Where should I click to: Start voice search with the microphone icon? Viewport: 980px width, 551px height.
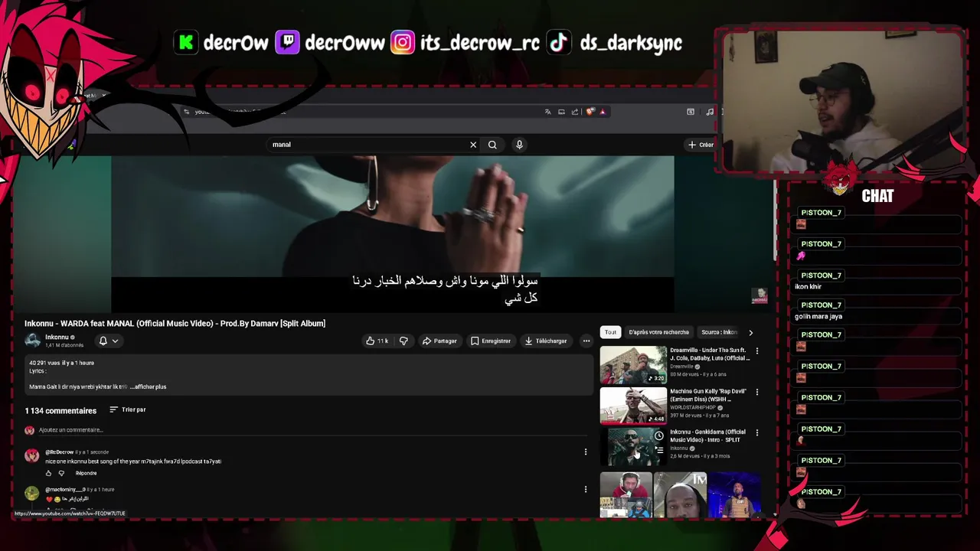tap(519, 145)
